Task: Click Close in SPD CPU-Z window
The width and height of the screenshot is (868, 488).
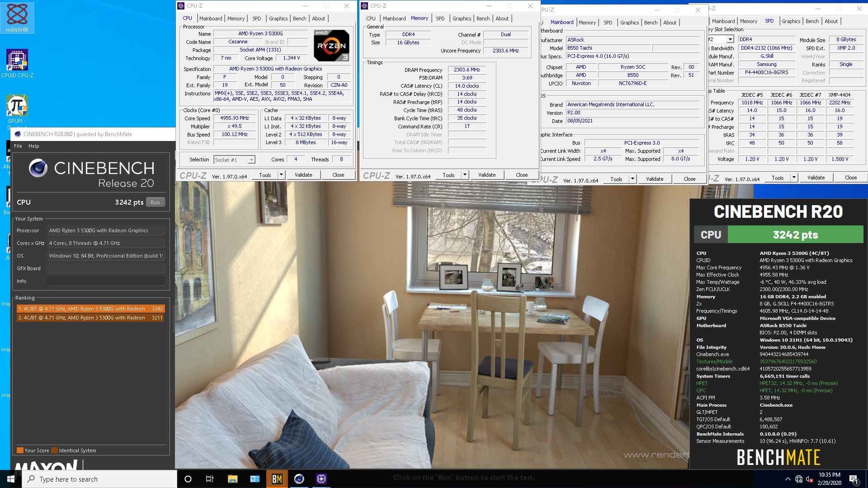Action: (851, 178)
